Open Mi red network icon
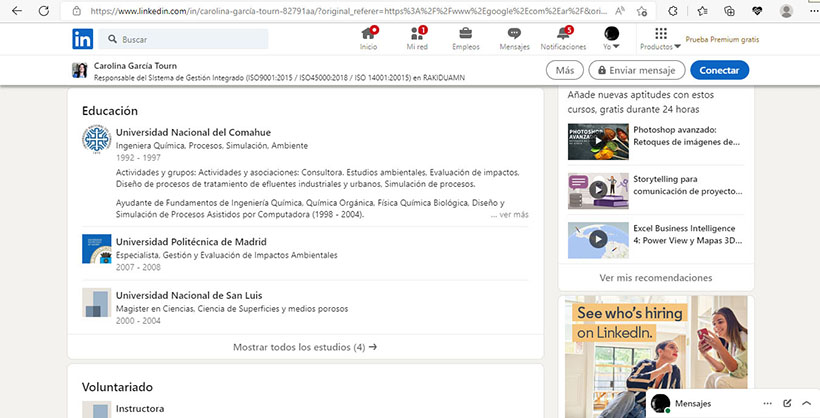The height and width of the screenshot is (418, 820). pos(417,34)
